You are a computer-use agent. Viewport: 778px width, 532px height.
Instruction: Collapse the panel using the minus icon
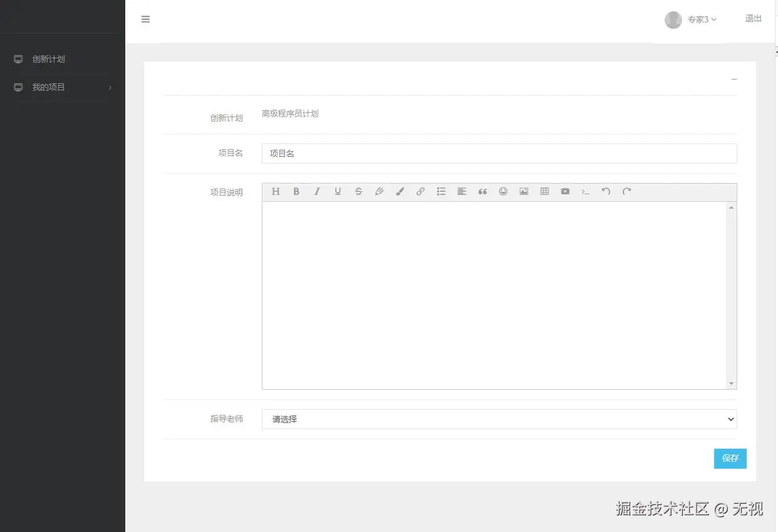(x=734, y=80)
